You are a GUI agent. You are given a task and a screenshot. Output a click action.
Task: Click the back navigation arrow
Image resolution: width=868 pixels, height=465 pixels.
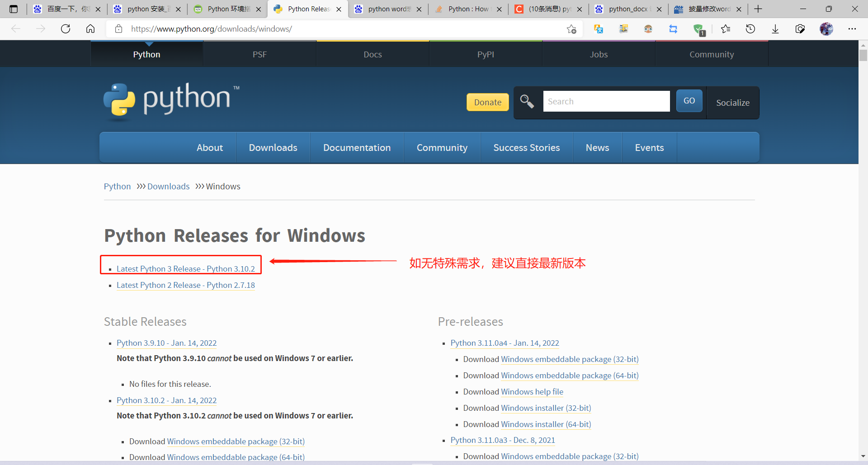click(x=16, y=29)
